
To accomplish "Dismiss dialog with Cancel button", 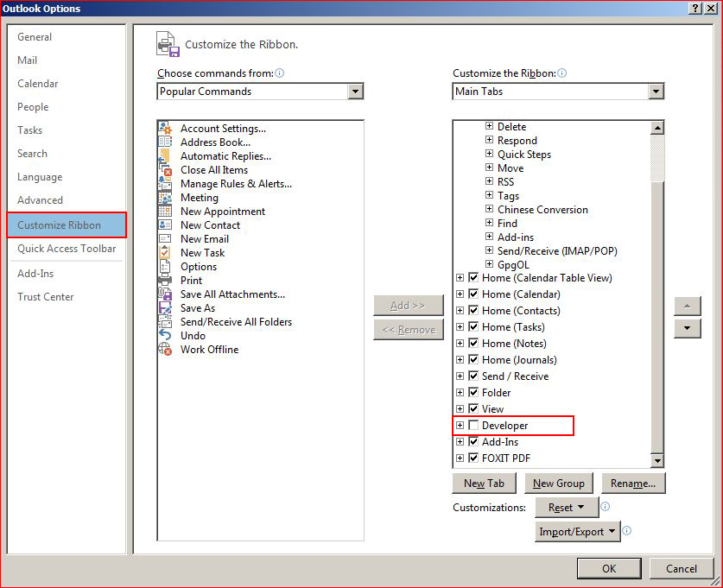I will tap(681, 568).
